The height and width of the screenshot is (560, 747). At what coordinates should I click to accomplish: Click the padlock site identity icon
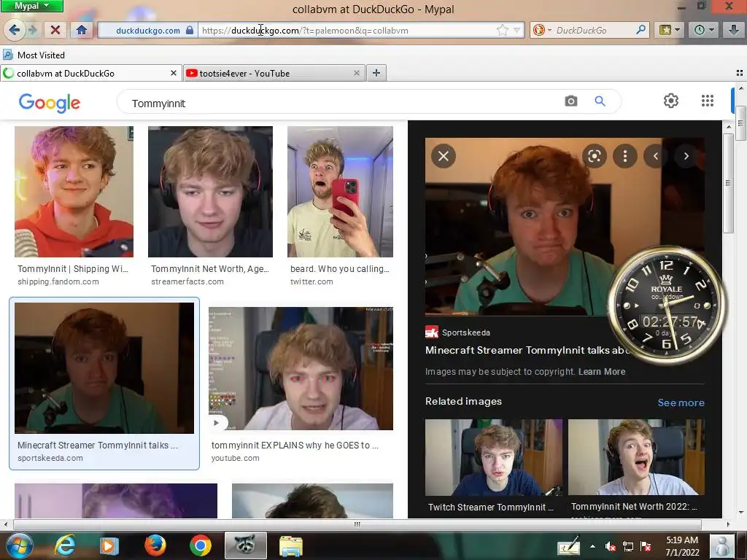point(190,30)
